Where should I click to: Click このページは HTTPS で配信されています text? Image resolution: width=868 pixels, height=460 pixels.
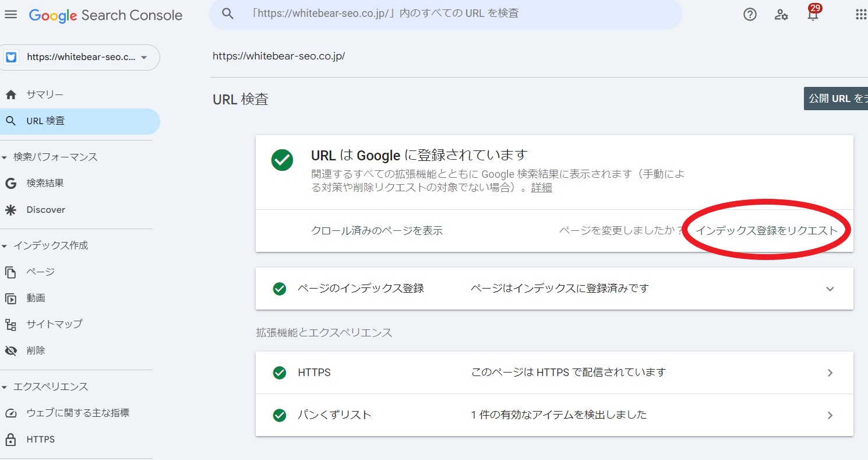tap(568, 373)
